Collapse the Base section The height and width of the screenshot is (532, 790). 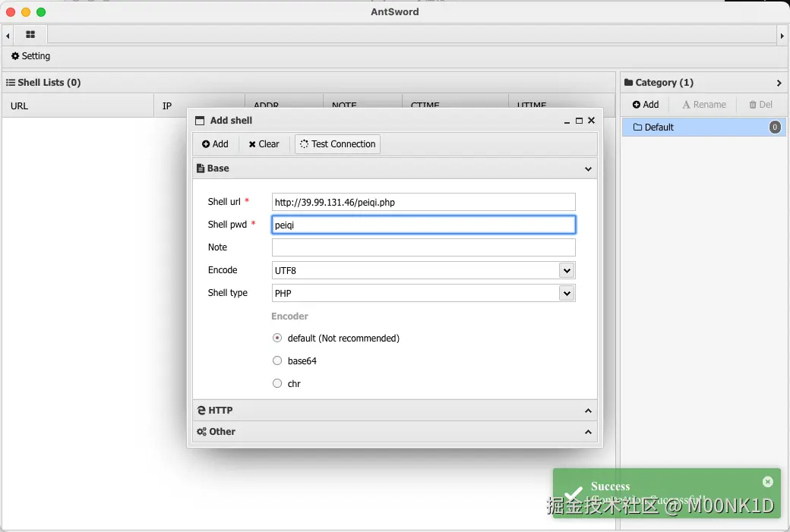pyautogui.click(x=588, y=169)
